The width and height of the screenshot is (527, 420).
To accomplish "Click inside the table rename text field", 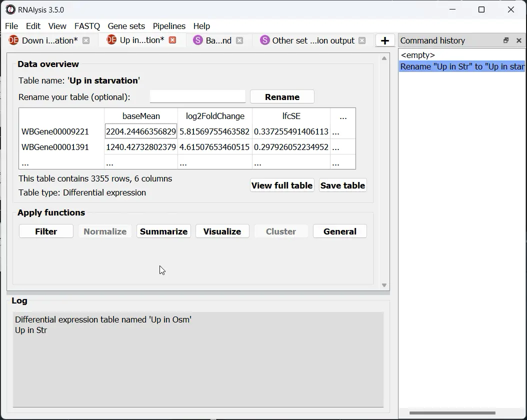I will click(x=197, y=96).
